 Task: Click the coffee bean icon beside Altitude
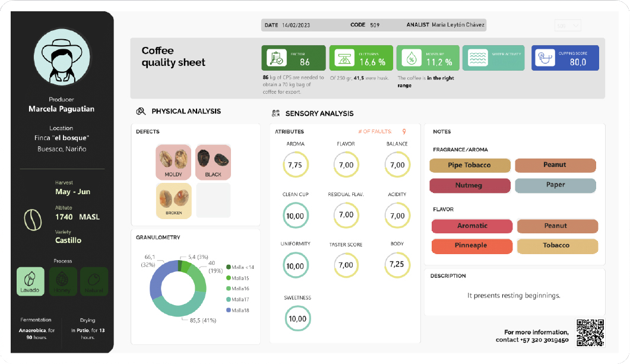coord(33,220)
